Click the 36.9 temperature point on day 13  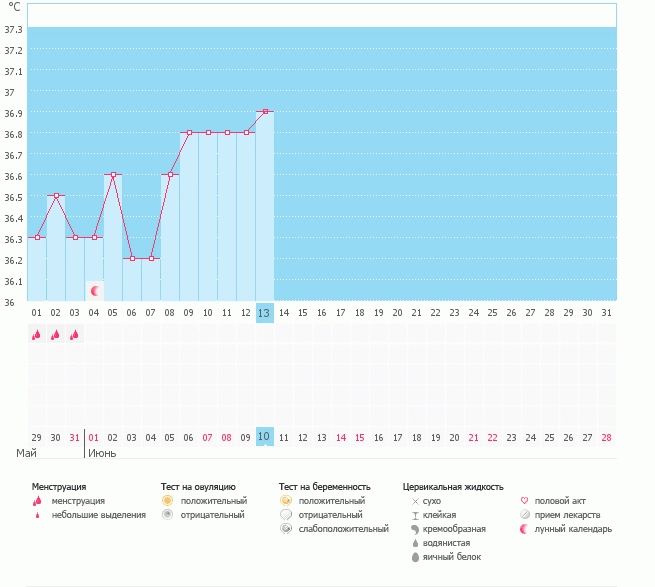tap(264, 112)
